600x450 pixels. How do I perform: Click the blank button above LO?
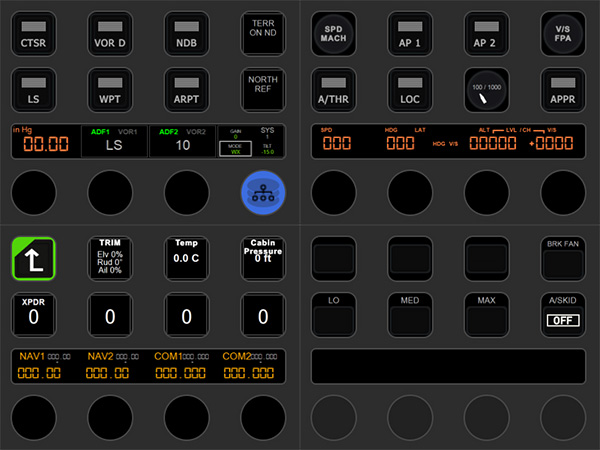point(333,259)
